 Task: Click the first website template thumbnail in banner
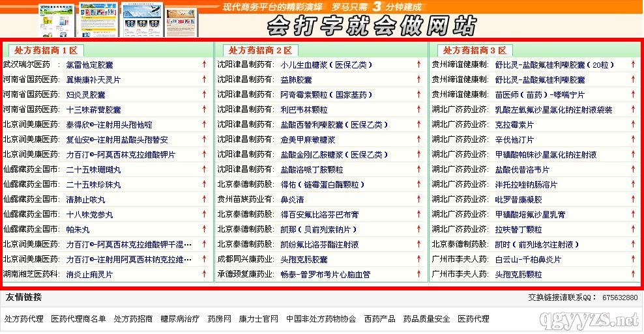55,18
